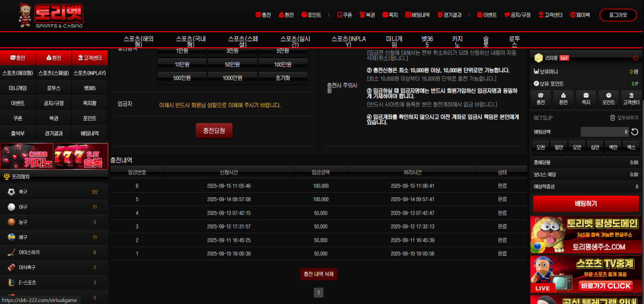The width and height of the screenshot is (644, 304).
Task: Reset the betting amount with the refresh icon
Action: click(635, 132)
